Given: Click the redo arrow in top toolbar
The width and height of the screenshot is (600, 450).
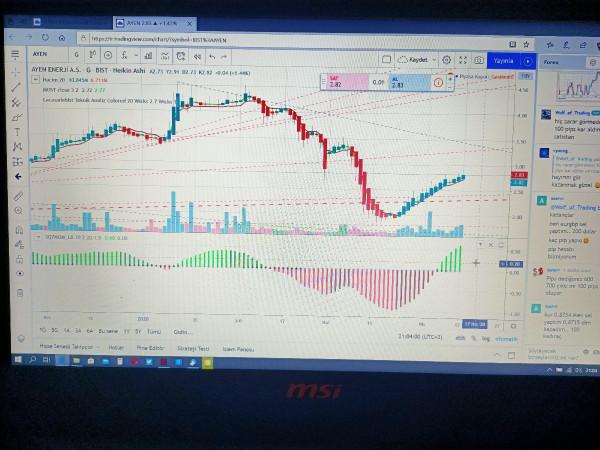Looking at the screenshot, I should coord(224,57).
